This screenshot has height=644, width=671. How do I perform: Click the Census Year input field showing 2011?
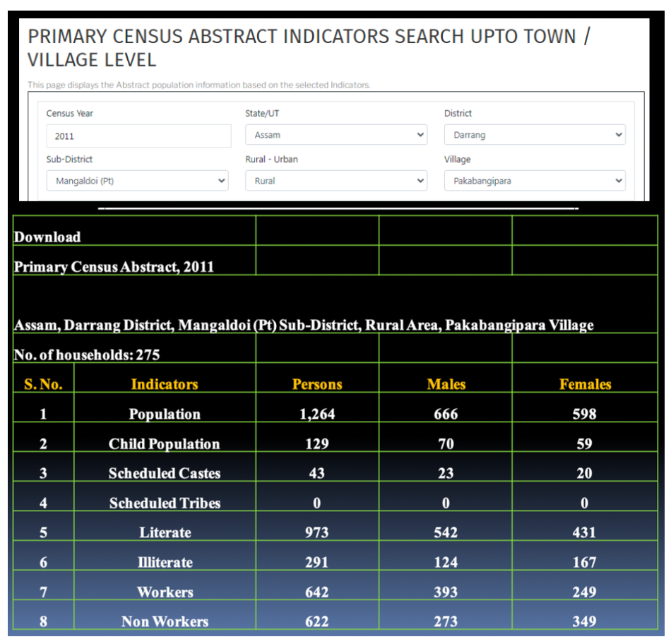[x=138, y=136]
